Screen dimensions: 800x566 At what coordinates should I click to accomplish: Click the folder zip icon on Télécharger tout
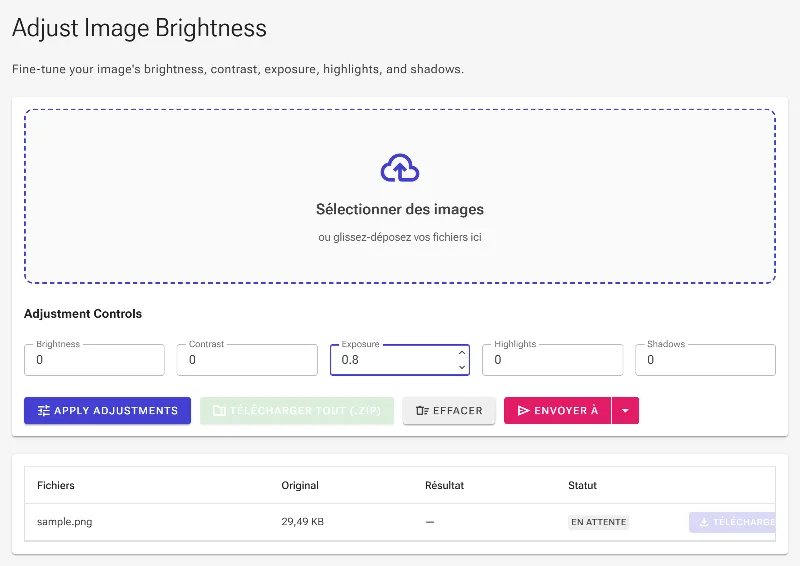(x=219, y=410)
